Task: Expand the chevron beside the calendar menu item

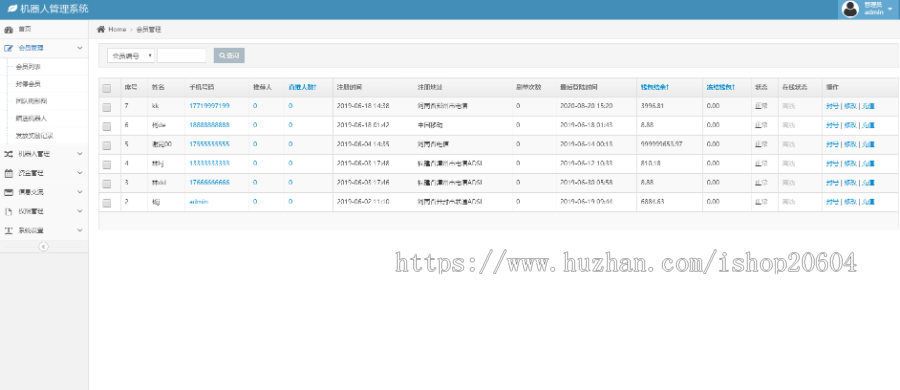Action: (x=80, y=173)
